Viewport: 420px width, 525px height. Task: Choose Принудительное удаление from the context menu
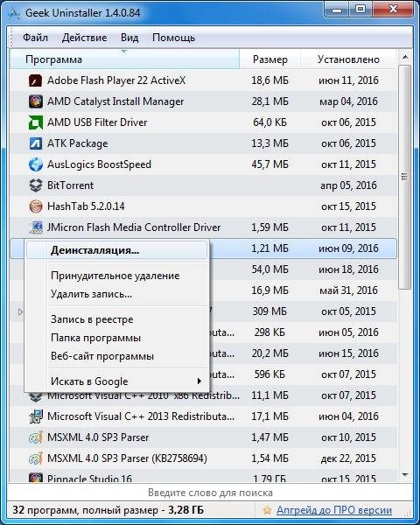tap(116, 276)
